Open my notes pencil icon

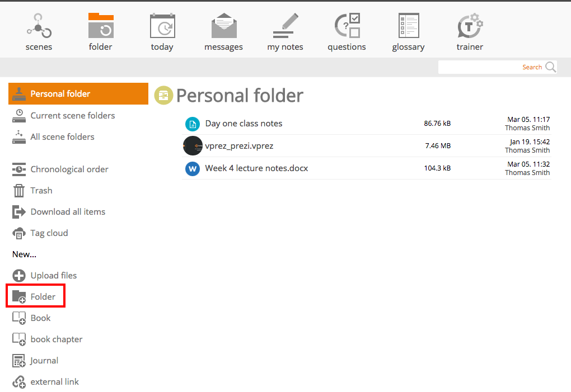tap(285, 26)
